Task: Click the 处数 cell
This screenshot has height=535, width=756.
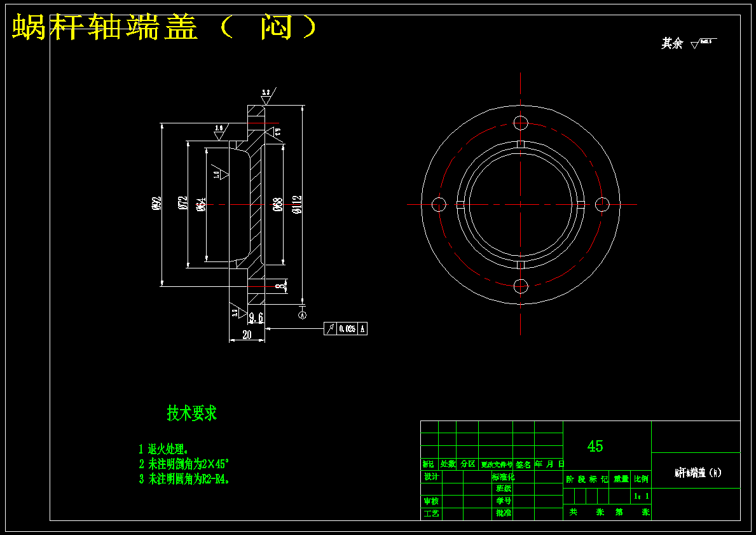Action: click(x=448, y=464)
